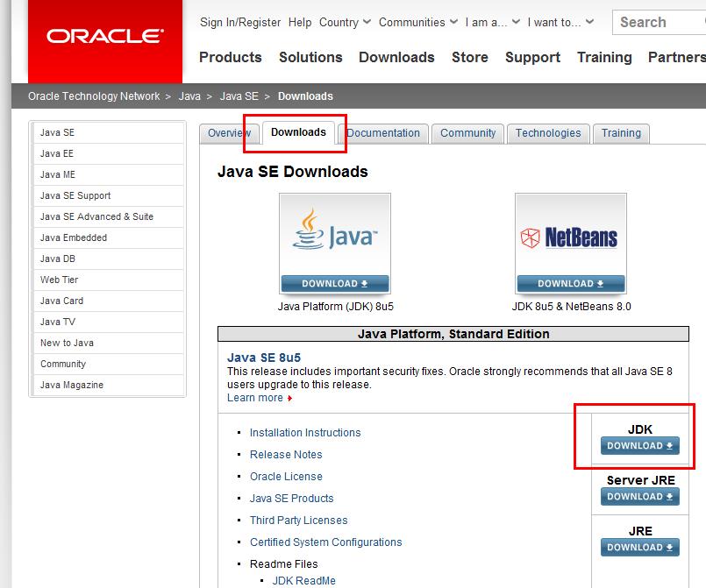Switch to the Training tab

[x=621, y=133]
